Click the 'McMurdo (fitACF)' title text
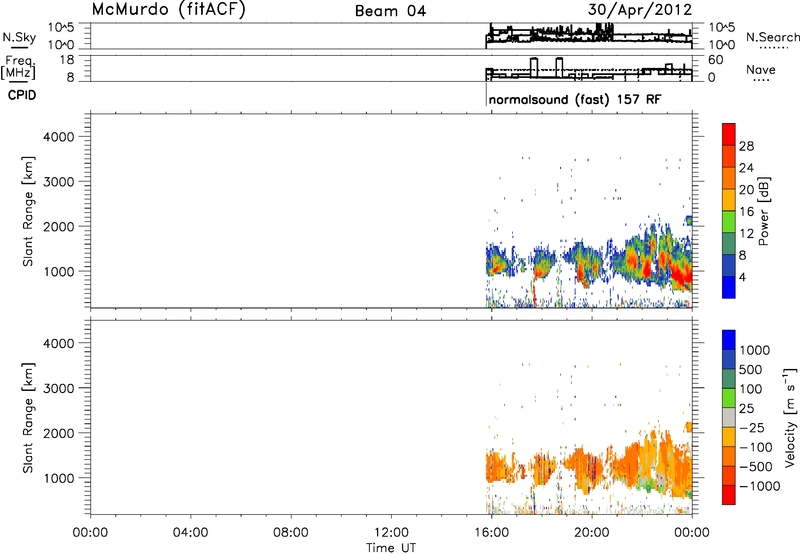Image resolution: width=800 pixels, height=554 pixels. tap(168, 10)
